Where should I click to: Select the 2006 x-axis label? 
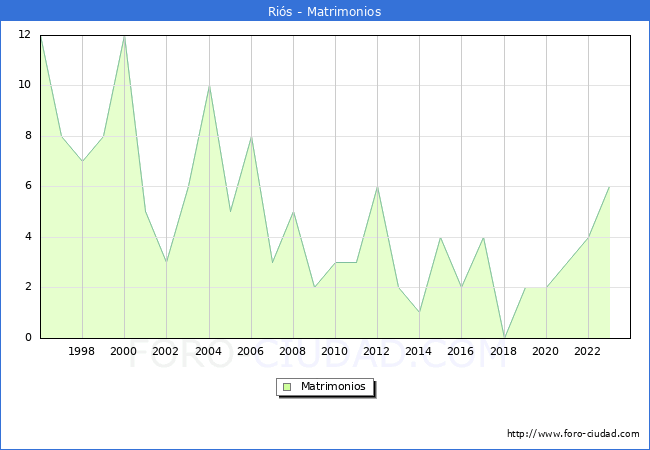pos(250,352)
